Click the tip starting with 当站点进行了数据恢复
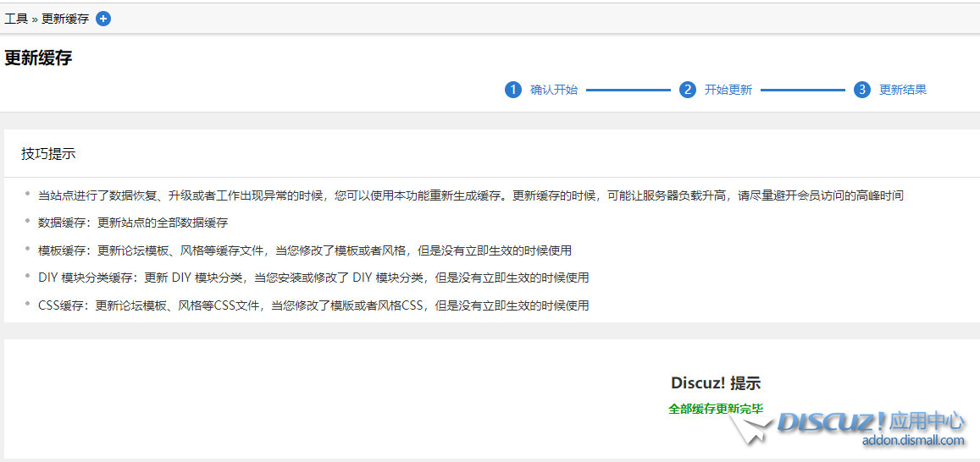 [x=471, y=195]
